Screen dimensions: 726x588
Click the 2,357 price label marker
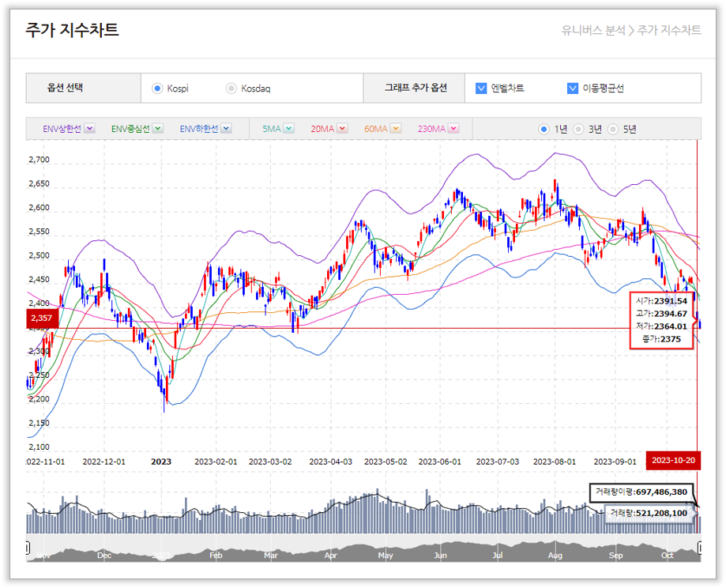coord(40,319)
